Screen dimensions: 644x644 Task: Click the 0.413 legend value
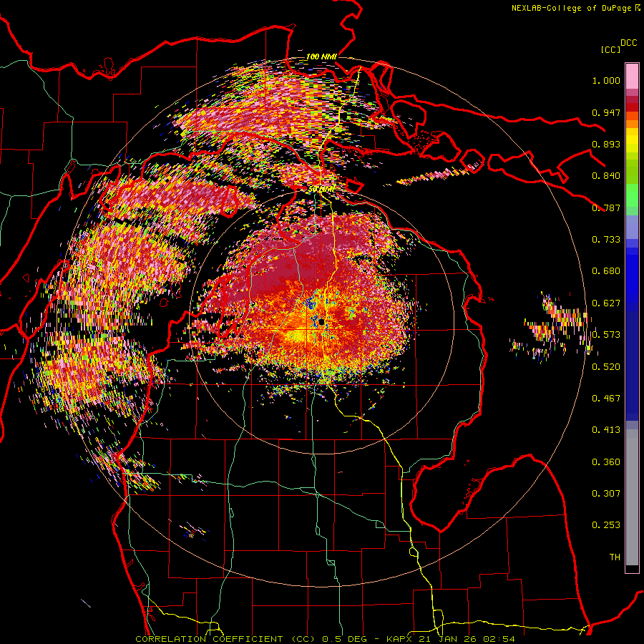click(606, 430)
